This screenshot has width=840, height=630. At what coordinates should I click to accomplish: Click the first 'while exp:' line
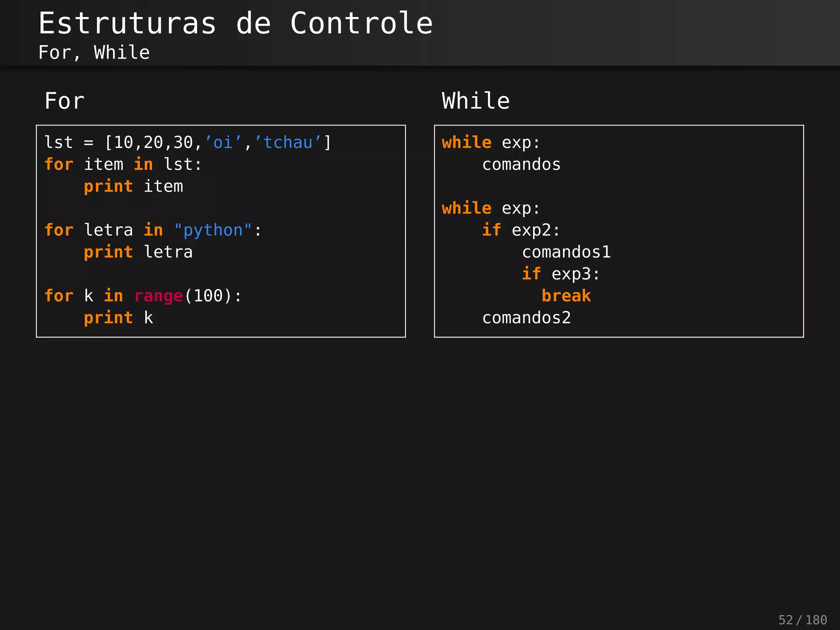[x=491, y=143]
